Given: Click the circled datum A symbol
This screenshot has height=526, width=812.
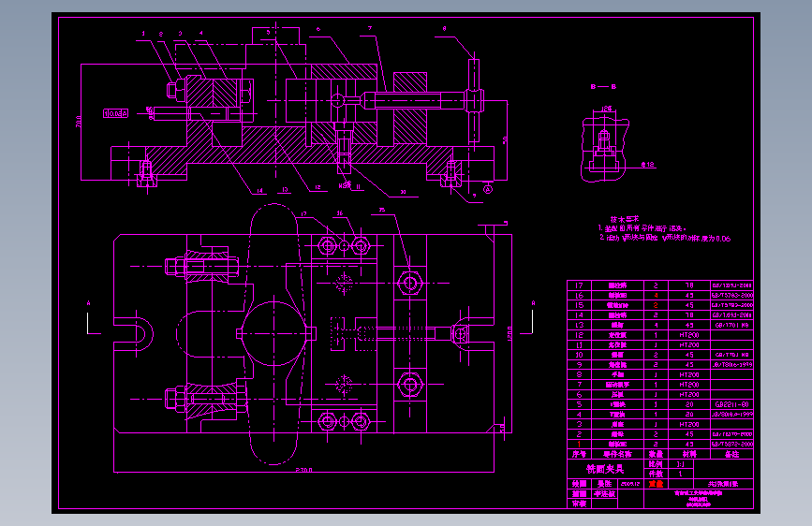Looking at the screenshot, I should point(488,189).
